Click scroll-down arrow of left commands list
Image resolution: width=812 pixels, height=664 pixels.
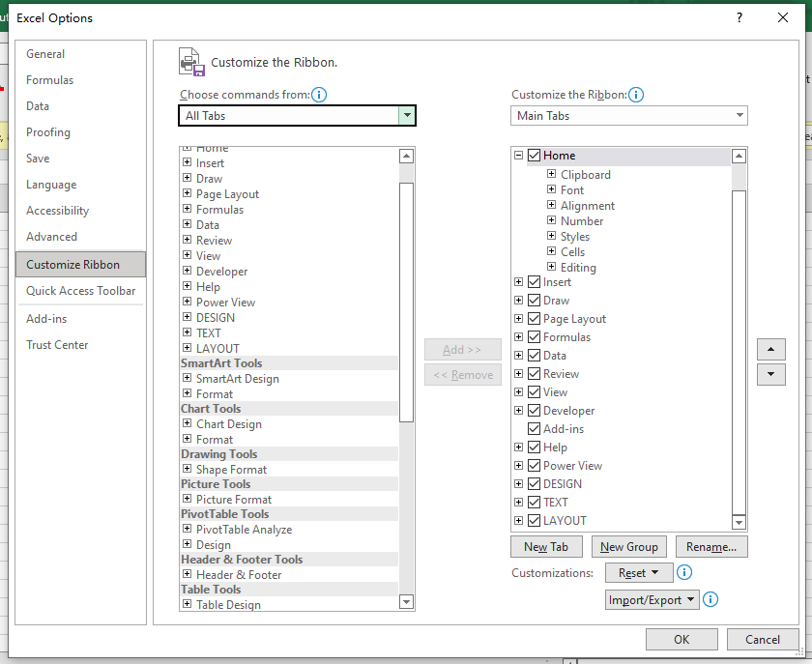pos(407,601)
